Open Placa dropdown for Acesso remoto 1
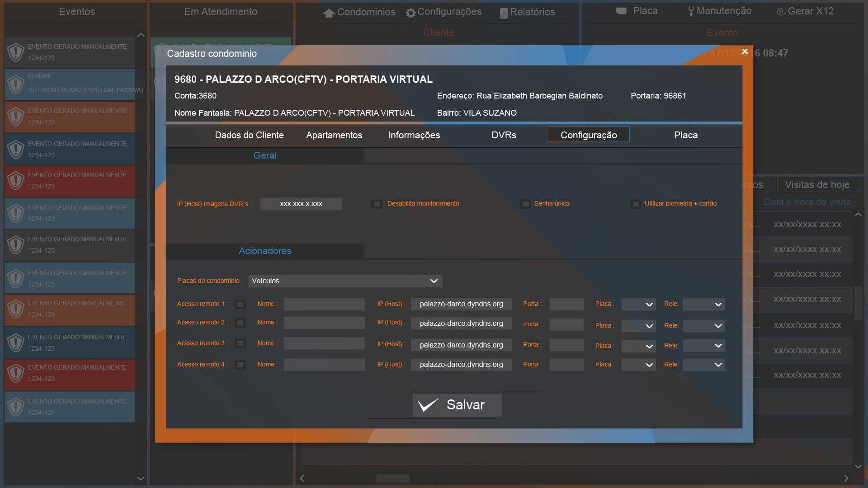 638,304
